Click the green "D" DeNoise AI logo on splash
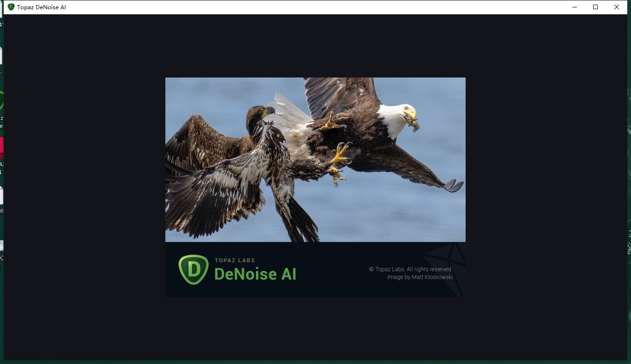Viewport: 631px width, 364px height. click(x=193, y=269)
